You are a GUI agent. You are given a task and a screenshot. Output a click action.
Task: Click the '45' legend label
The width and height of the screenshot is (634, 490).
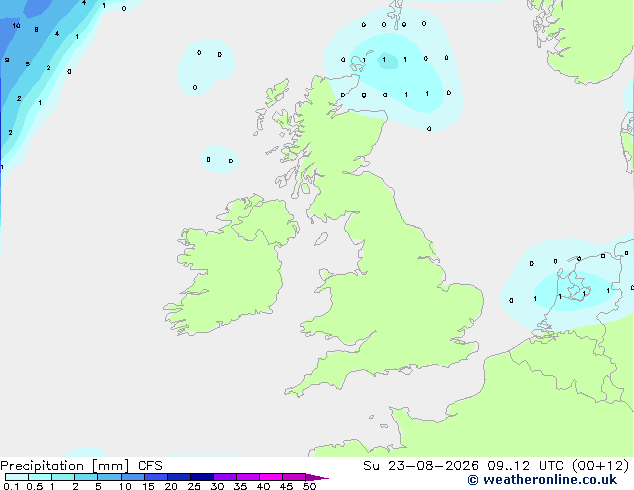point(286,486)
